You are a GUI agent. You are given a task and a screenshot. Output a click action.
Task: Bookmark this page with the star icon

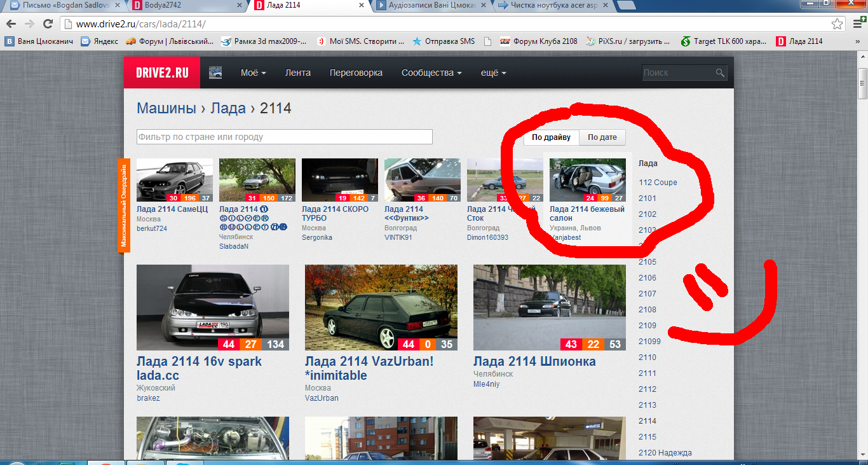[838, 24]
